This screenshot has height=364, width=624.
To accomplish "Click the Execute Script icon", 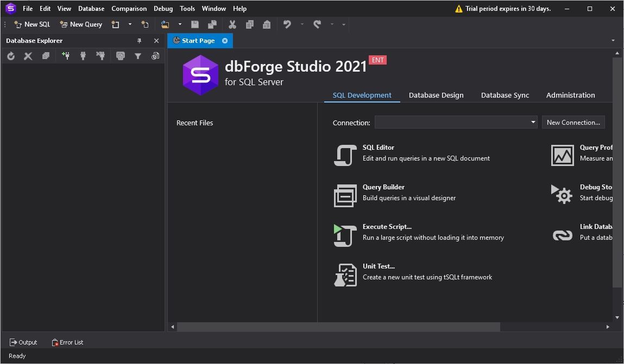I will pos(345,235).
